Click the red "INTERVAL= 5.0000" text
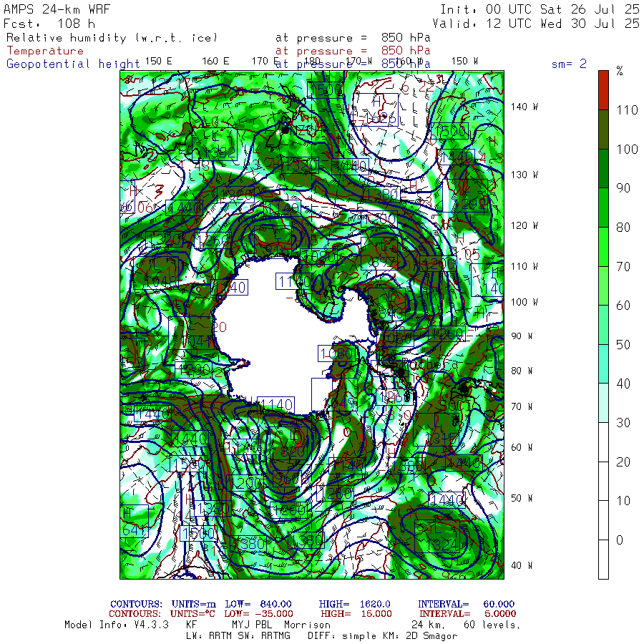 click(x=468, y=614)
